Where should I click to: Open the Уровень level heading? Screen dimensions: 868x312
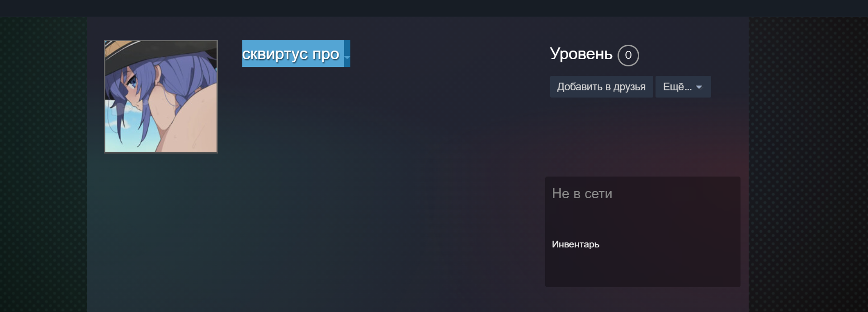pyautogui.click(x=581, y=54)
